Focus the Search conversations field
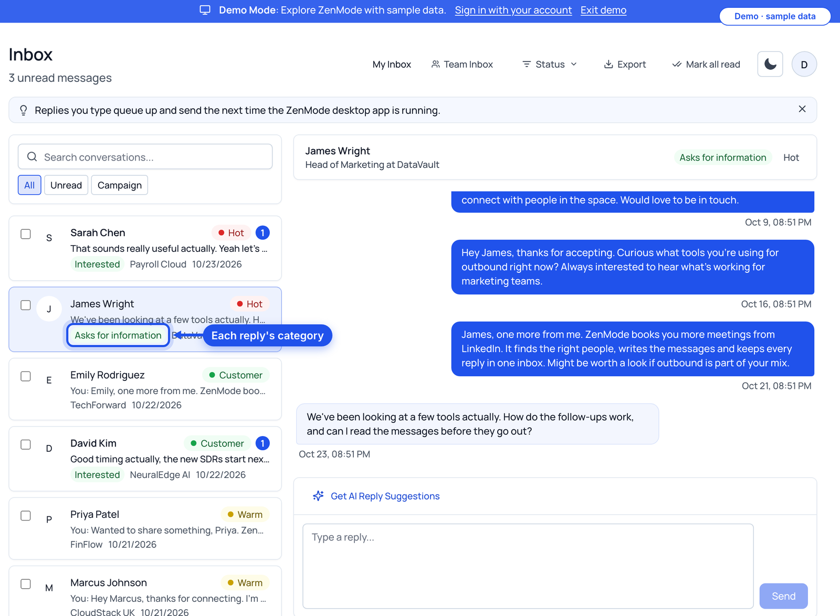Image resolution: width=840 pixels, height=616 pixels. pos(145,157)
